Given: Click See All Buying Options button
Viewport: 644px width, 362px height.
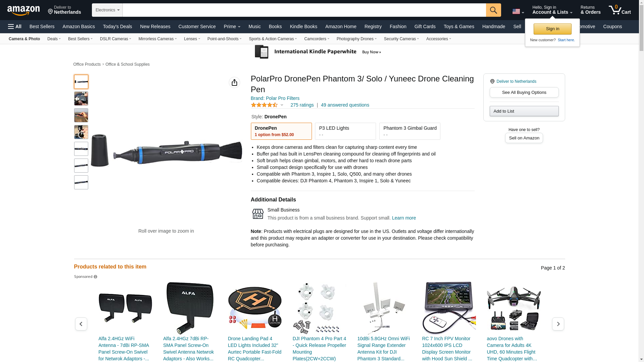Looking at the screenshot, I should [524, 93].
